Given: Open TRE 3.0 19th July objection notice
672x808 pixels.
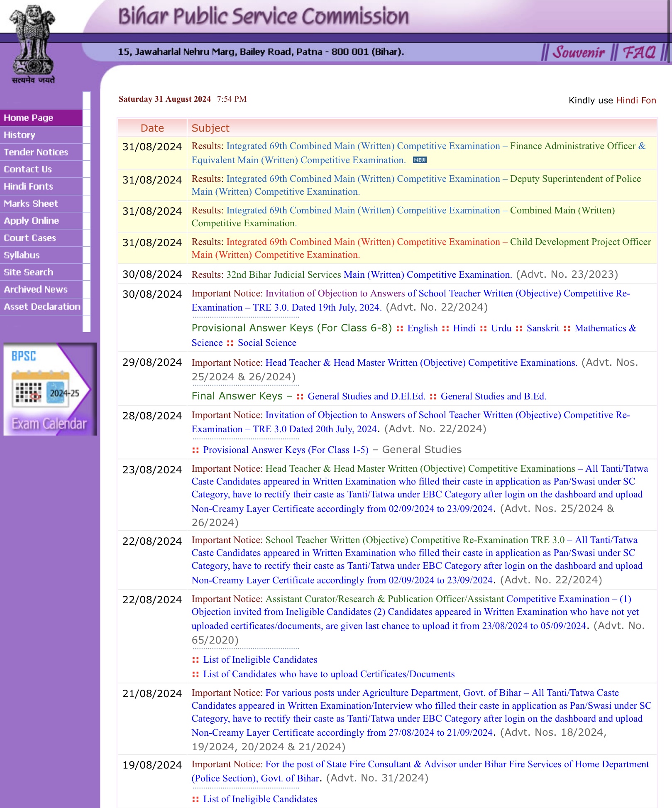Looking at the screenshot, I should (411, 300).
